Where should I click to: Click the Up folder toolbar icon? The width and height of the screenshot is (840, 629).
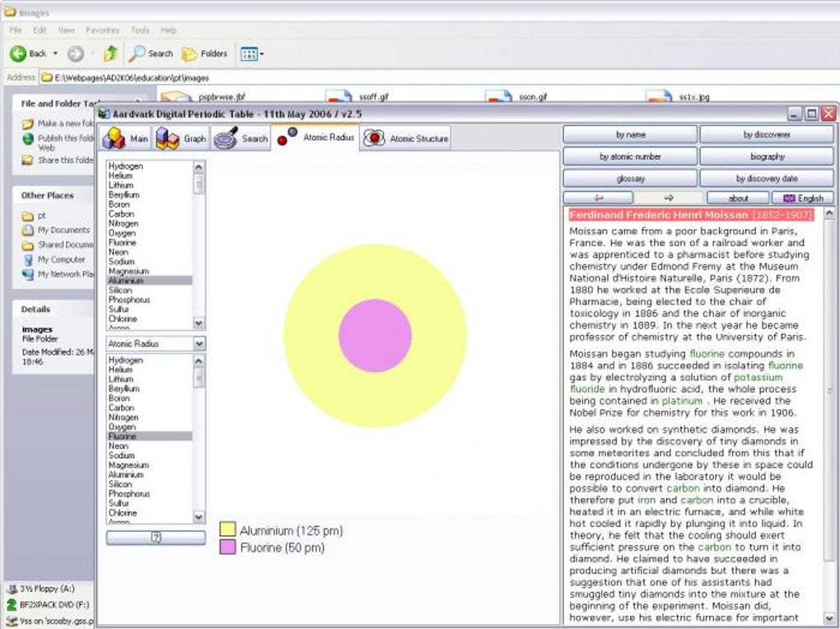(110, 54)
